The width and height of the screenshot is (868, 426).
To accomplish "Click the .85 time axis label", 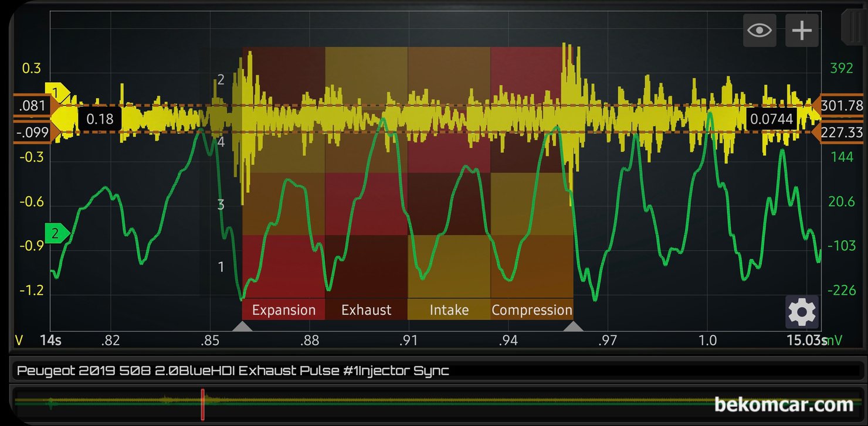I will tap(210, 340).
